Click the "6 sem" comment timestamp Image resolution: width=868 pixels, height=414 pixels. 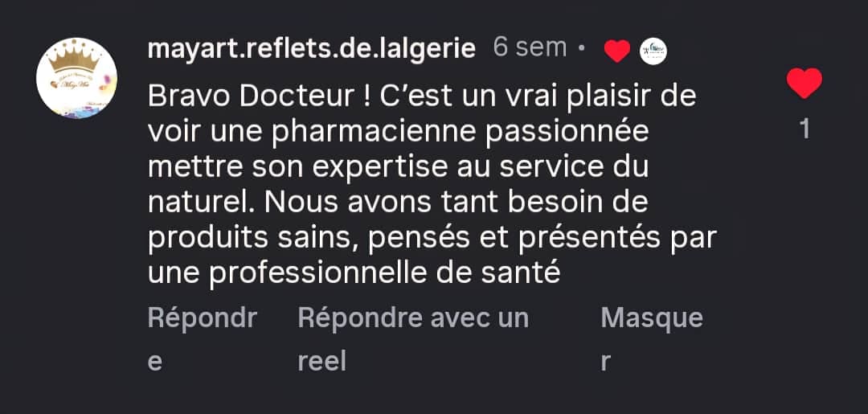(x=530, y=48)
